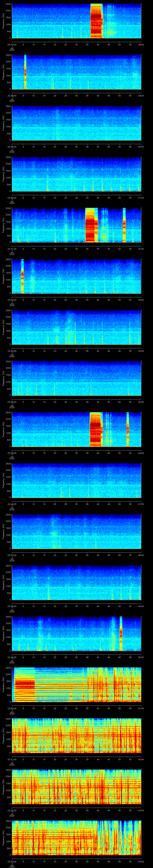153x868 pixels.
Task: Open the 22:47 spectrogram panel
Action: pos(76,531)
